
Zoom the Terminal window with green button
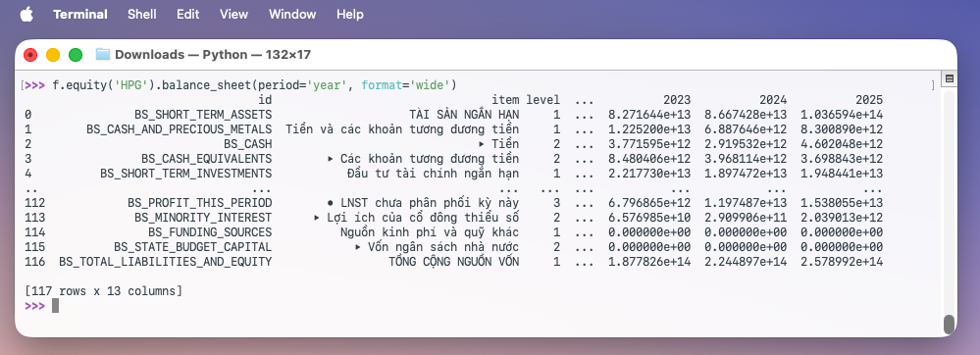pyautogui.click(x=76, y=55)
